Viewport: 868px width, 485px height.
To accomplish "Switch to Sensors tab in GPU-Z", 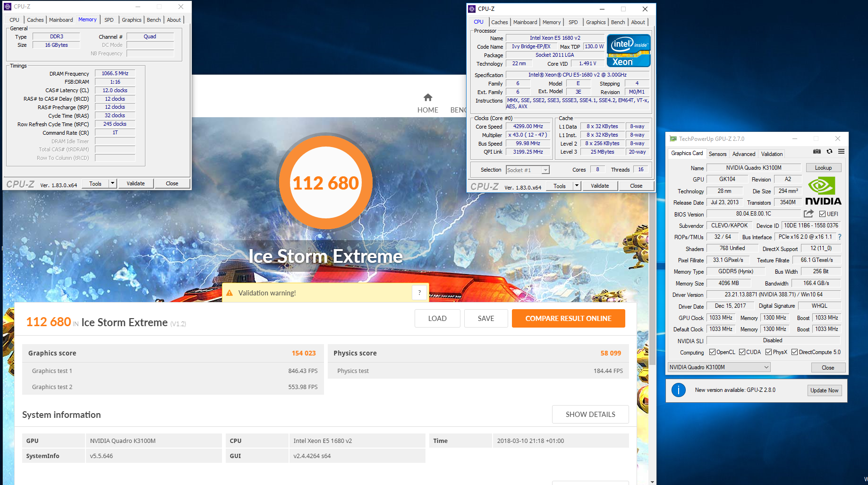I will click(717, 154).
